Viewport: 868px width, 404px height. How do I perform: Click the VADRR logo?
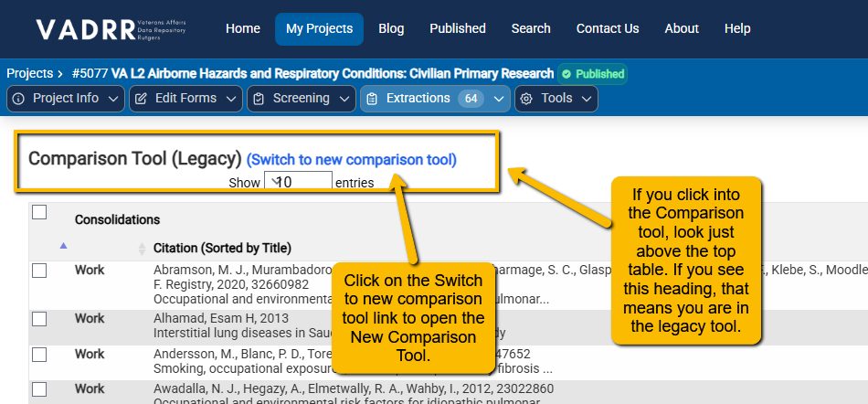pyautogui.click(x=111, y=29)
